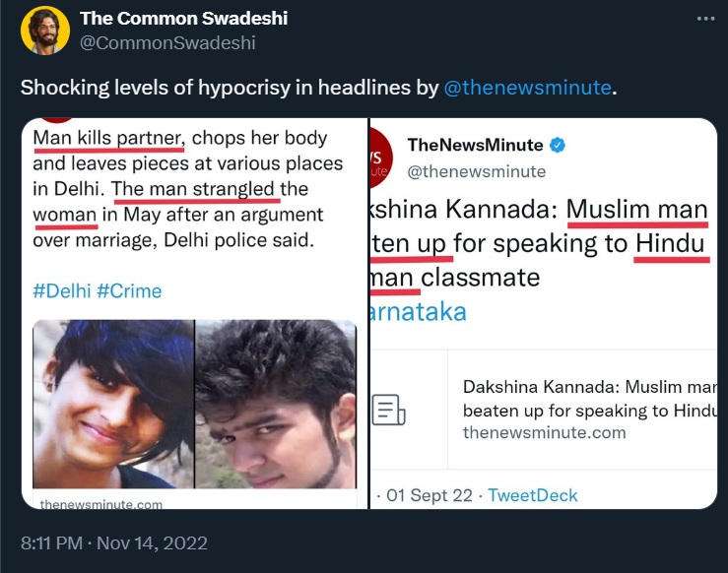Open the 8:11 PM Nov 14, 2022 timestamp
The height and width of the screenshot is (573, 728).
click(114, 542)
